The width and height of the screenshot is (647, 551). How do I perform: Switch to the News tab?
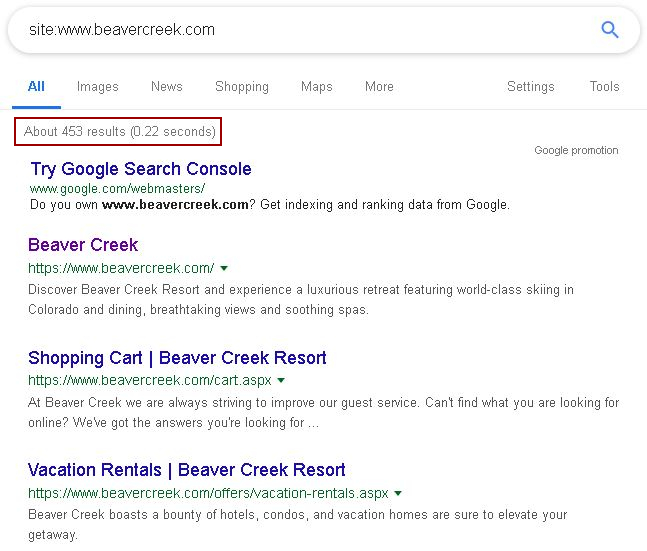coord(167,86)
